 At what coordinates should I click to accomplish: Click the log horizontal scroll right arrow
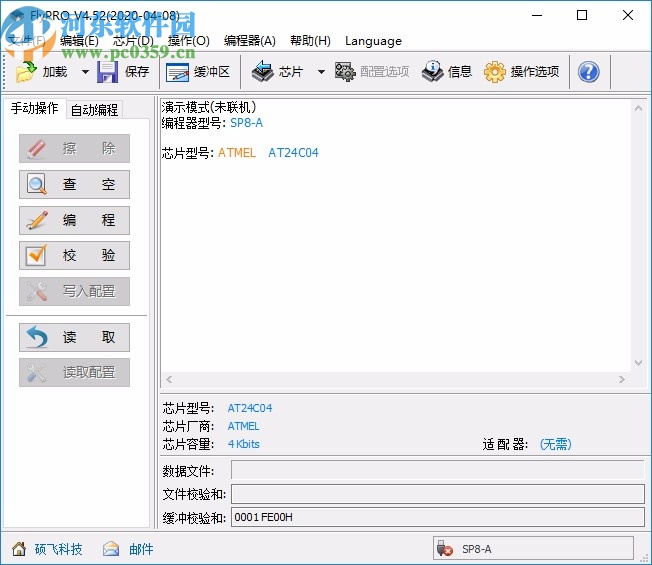tap(622, 379)
